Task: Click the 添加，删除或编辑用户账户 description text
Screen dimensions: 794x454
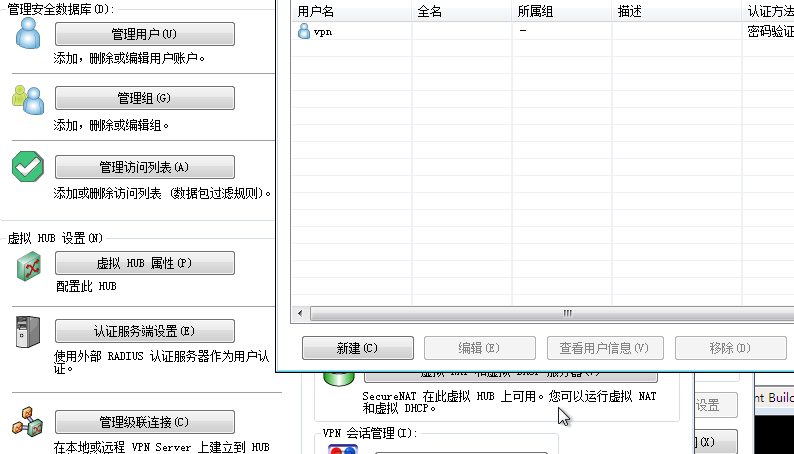Action: [x=130, y=58]
